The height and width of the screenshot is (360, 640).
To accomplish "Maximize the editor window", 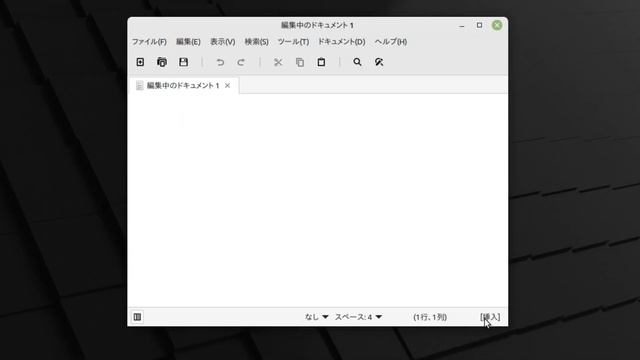I will pos(479,25).
